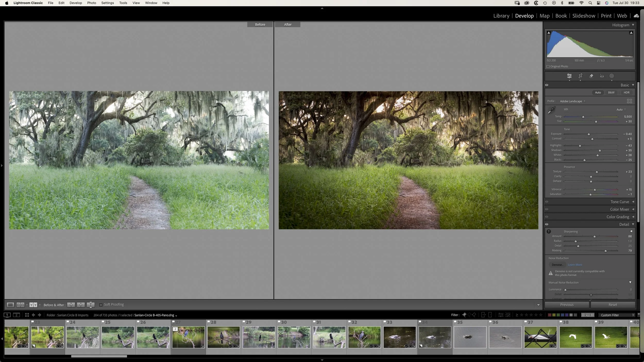The image size is (644, 362).
Task: Toggle Basic panel visibility eye
Action: (547, 85)
